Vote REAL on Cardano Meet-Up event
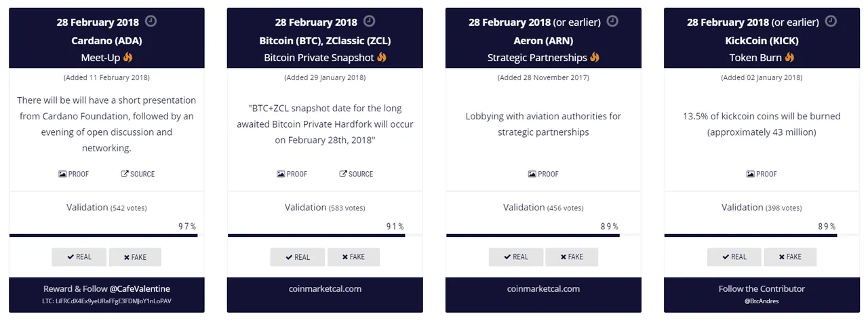868x323 pixels. point(79,257)
